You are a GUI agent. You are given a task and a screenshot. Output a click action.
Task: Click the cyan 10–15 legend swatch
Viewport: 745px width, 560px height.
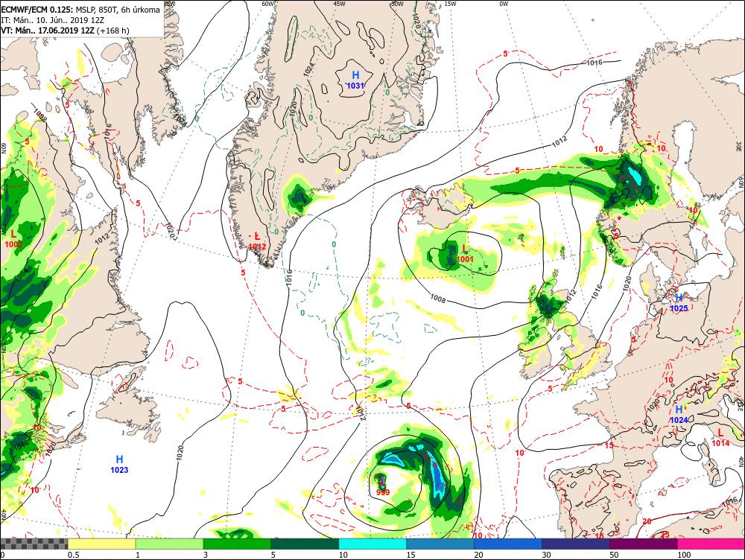coord(372,544)
